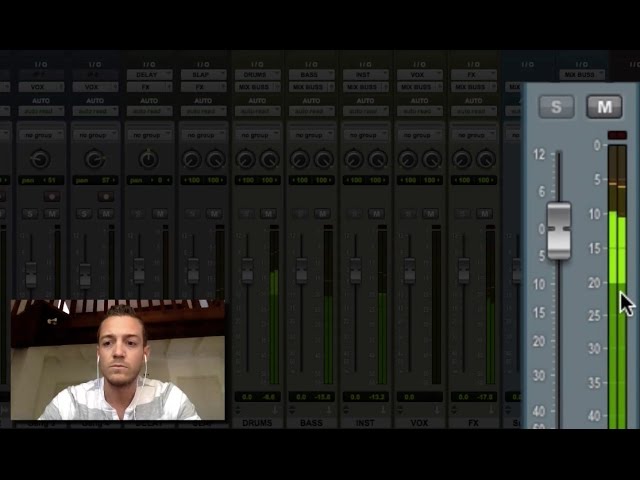Image resolution: width=640 pixels, height=480 pixels.
Task: Click the aux track-type arrow icon on the VOX bus
Action: pos(437,409)
